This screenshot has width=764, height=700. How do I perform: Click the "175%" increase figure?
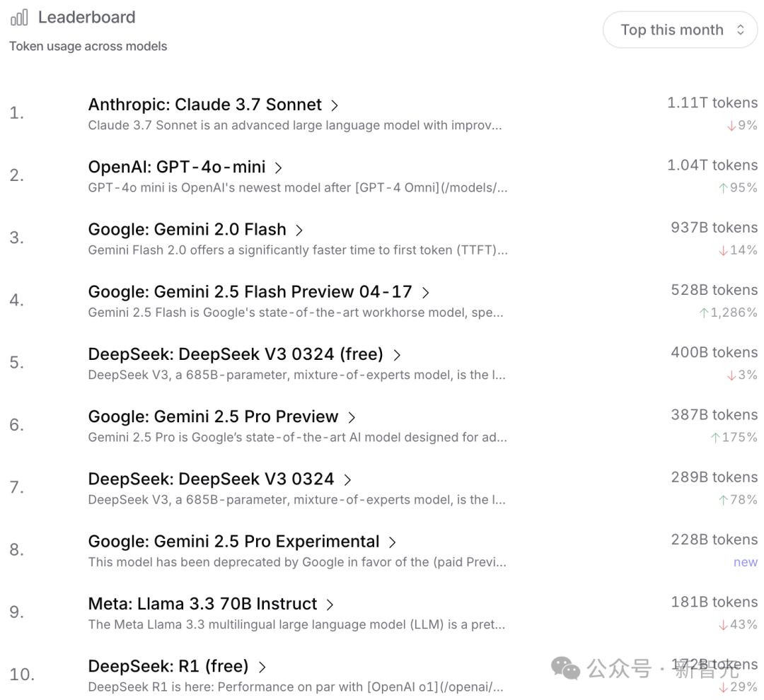(734, 437)
